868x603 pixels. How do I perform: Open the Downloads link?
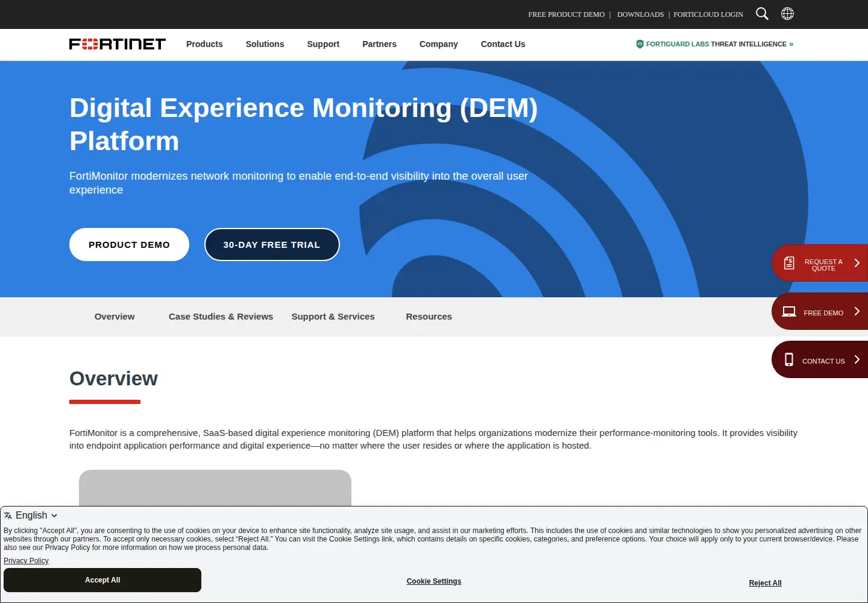click(640, 14)
